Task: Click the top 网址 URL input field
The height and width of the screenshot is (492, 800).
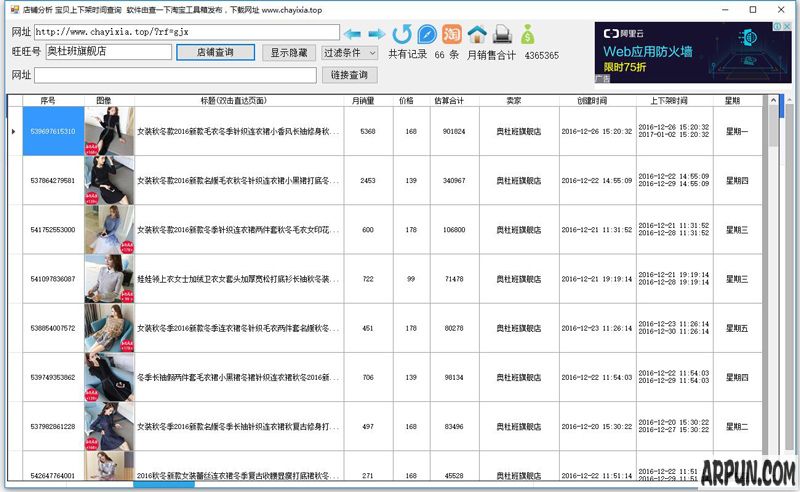Action: click(186, 33)
